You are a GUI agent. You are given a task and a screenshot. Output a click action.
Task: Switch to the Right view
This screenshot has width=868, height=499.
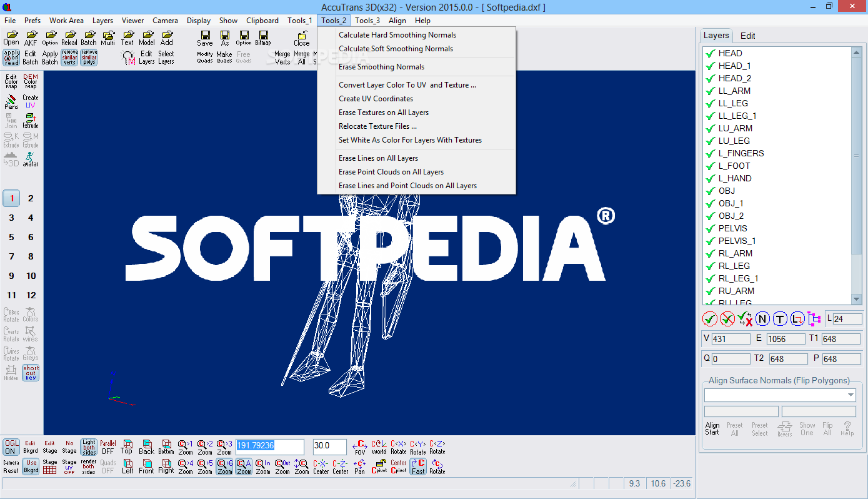pos(166,466)
